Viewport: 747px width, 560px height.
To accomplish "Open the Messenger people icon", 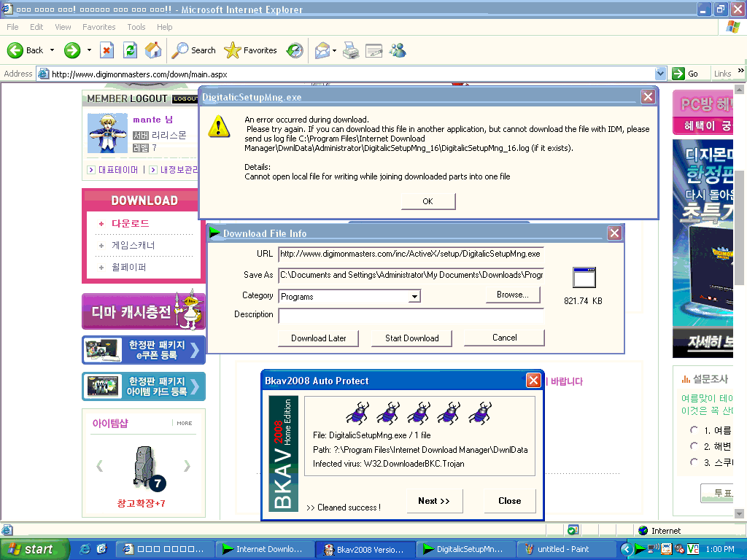I will coord(398,50).
